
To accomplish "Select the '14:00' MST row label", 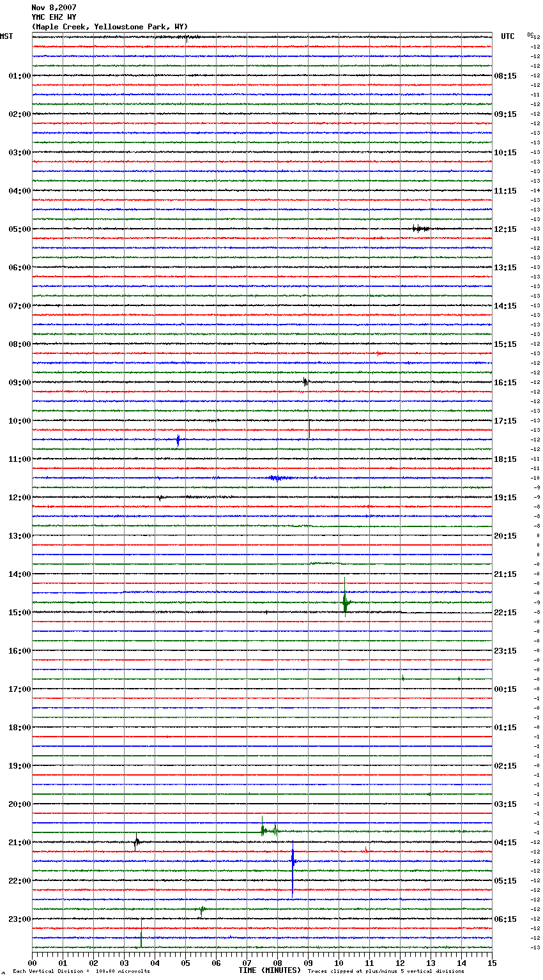I will click(20, 574).
